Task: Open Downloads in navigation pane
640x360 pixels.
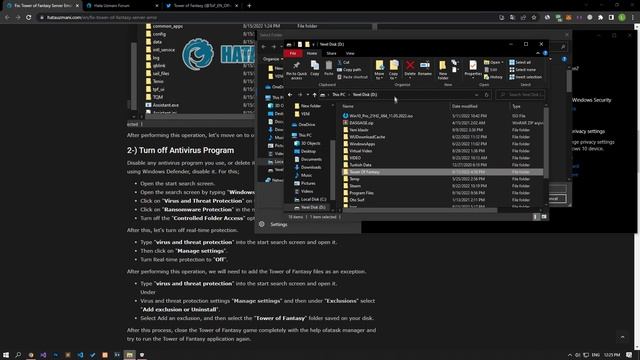Action: [308, 167]
